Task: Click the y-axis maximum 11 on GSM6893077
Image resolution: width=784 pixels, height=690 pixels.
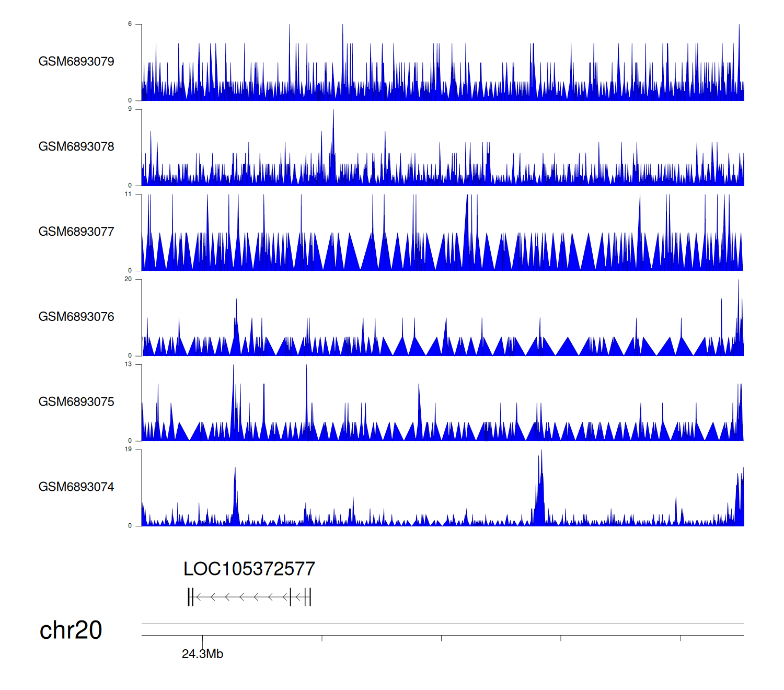Action: pyautogui.click(x=128, y=194)
